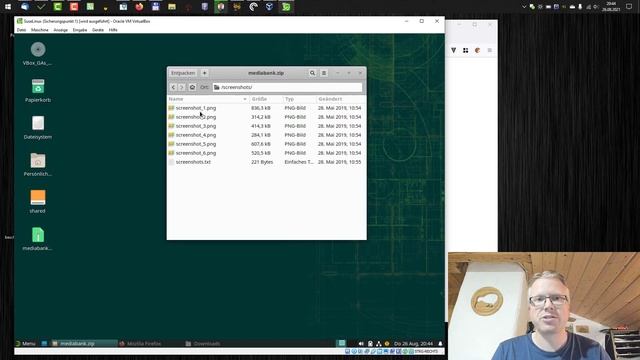Switch to Downloads taskbar entry

[203, 344]
